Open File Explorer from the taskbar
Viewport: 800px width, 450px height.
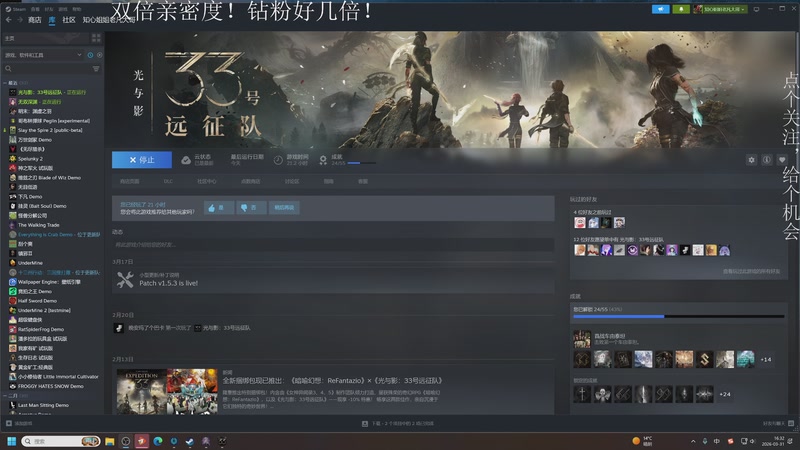(x=110, y=441)
